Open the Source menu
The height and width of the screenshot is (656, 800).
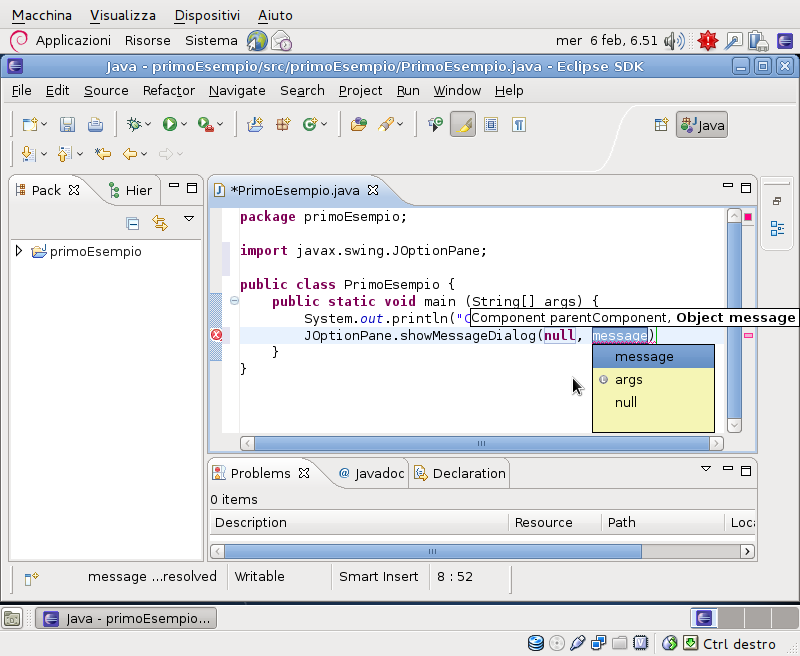pyautogui.click(x=106, y=91)
